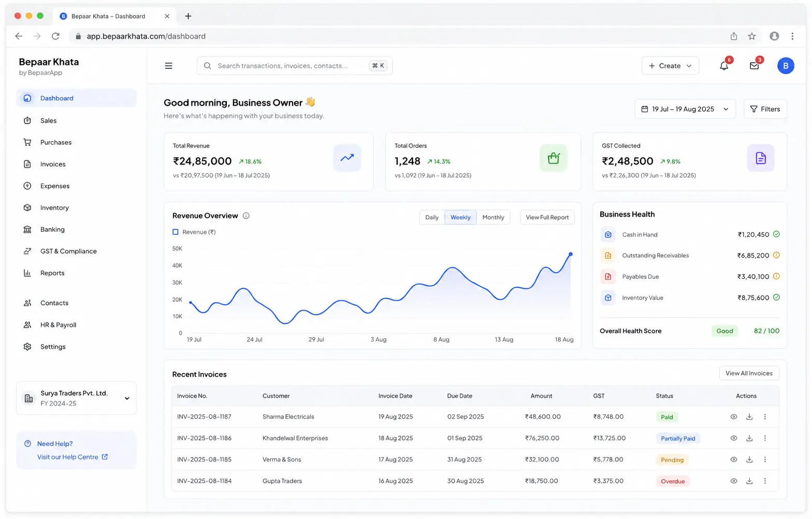Screen dimensions: 812x519
Task: Open the Sales section in sidebar
Action: click(x=76, y=121)
